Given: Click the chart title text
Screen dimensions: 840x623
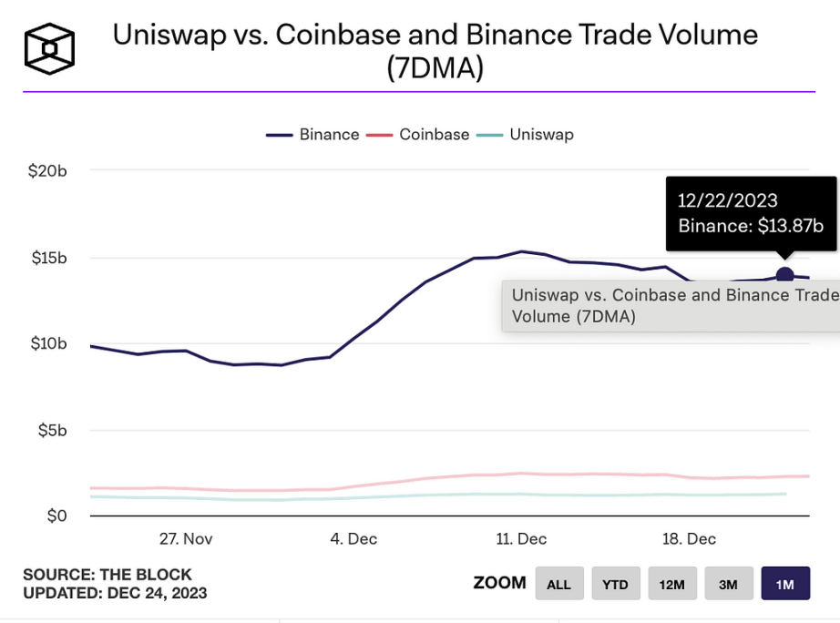Looking at the screenshot, I should 435,51.
